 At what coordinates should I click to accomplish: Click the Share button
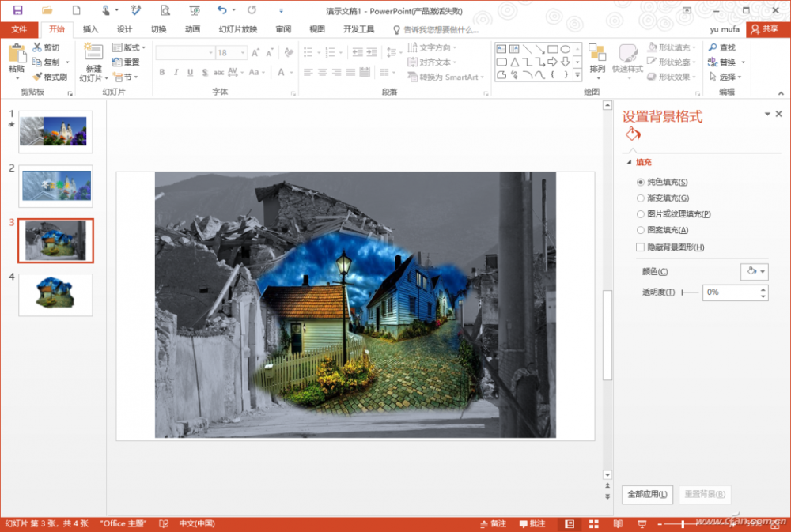(x=765, y=29)
